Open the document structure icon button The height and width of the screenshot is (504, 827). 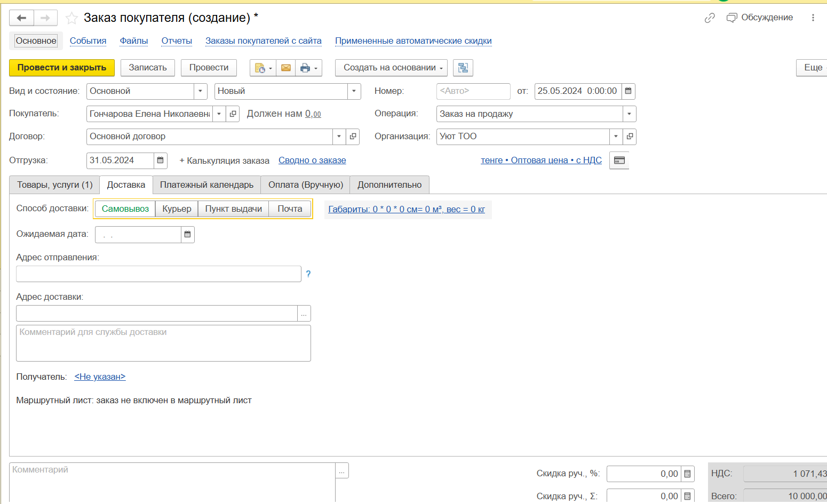(x=463, y=68)
